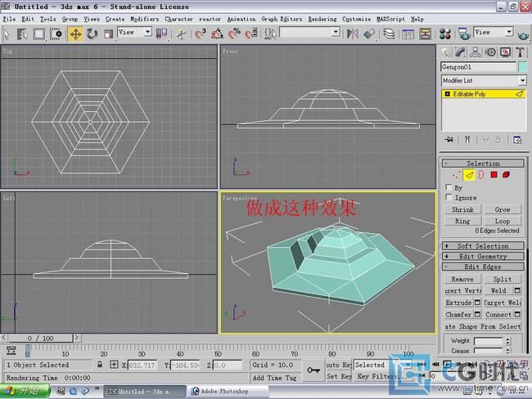Screen dimensions: 532x399
Task: Select Edge sub-object level
Action: 469,175
